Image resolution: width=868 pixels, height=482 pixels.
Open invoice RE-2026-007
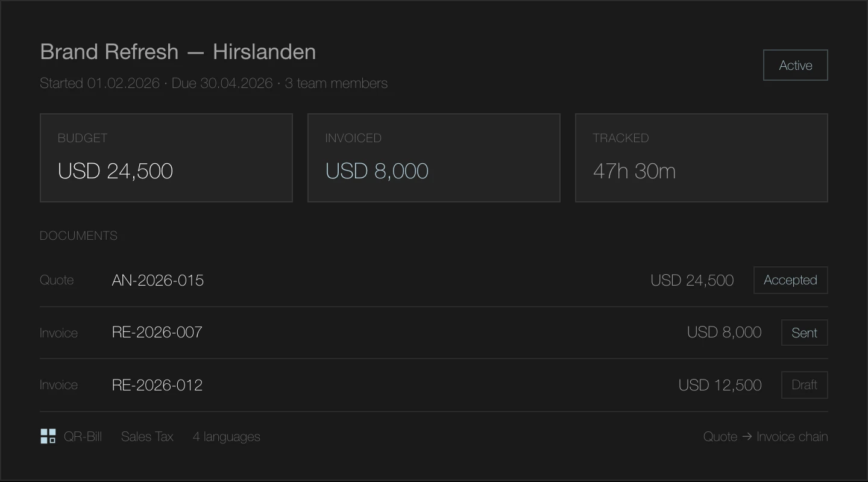click(157, 333)
